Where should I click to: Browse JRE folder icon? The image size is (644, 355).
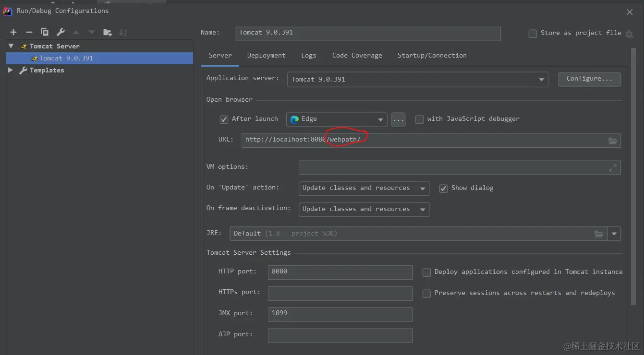[x=598, y=234]
